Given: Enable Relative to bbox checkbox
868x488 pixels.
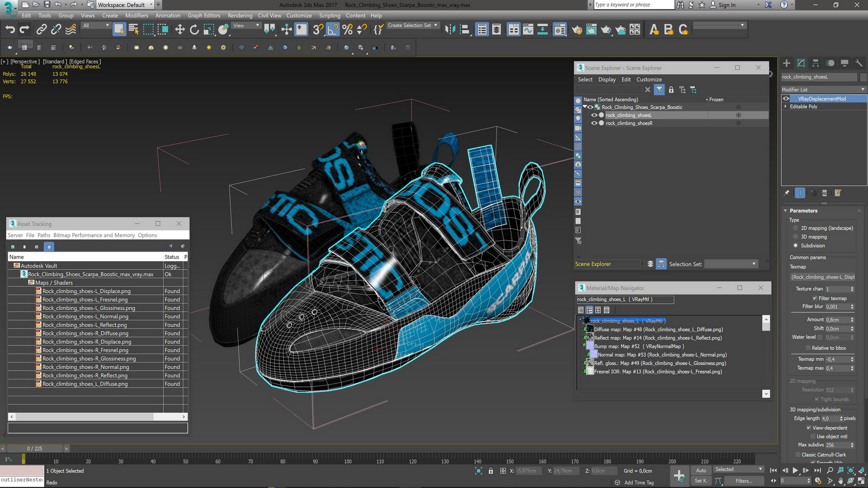Looking at the screenshot, I should (808, 348).
